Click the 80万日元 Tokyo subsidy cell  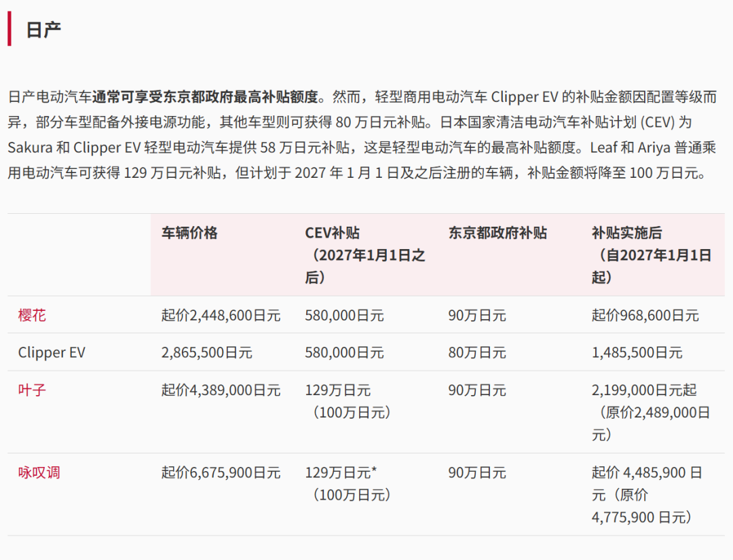[477, 352]
